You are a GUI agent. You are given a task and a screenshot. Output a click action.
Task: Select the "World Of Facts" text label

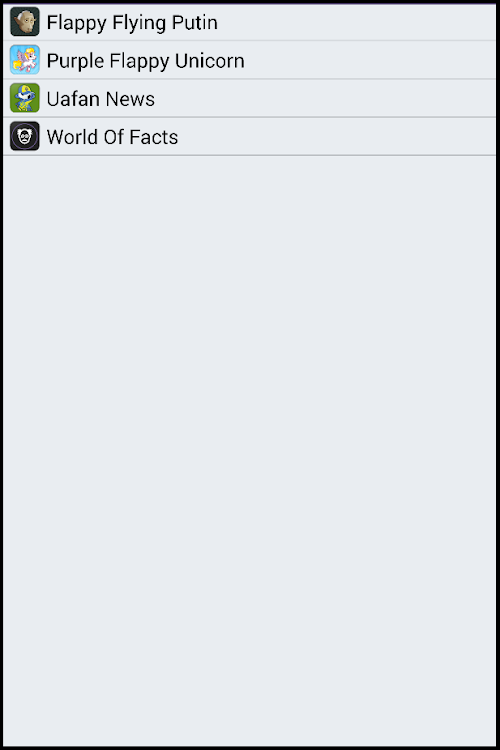[112, 137]
